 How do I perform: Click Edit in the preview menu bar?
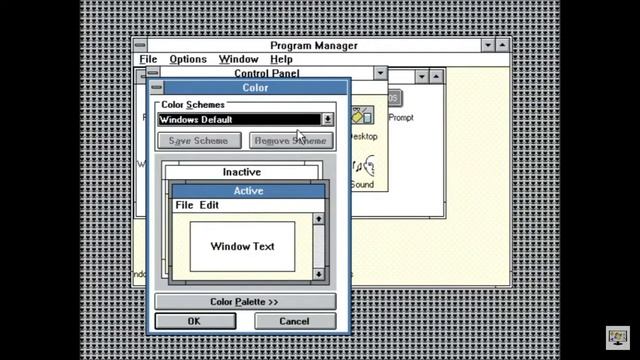209,205
